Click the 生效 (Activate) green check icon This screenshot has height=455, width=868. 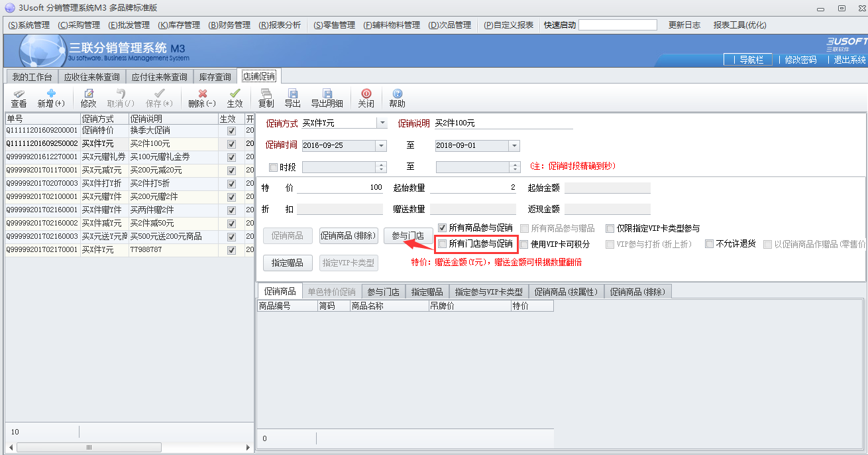coord(235,94)
